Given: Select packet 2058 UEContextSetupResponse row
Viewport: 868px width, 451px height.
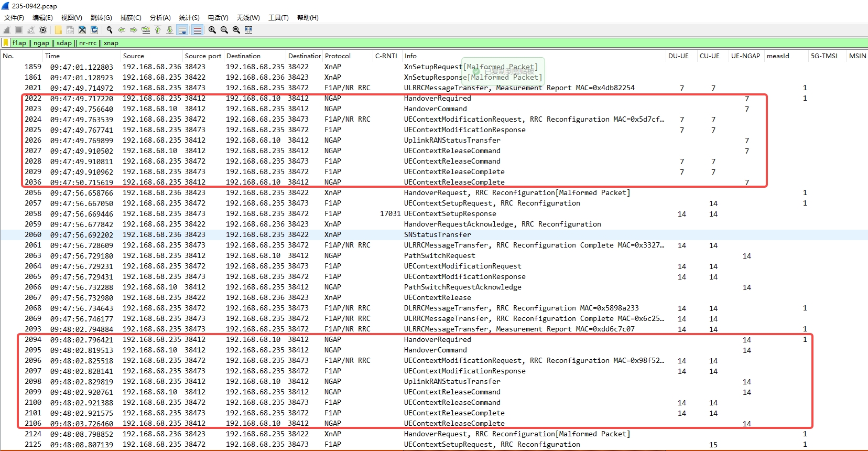Looking at the screenshot, I should [434, 213].
